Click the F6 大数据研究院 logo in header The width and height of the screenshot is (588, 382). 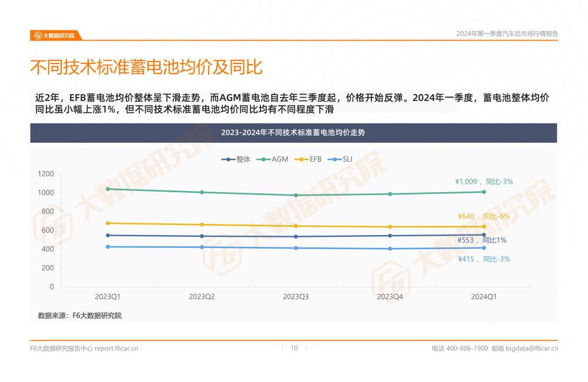point(55,35)
